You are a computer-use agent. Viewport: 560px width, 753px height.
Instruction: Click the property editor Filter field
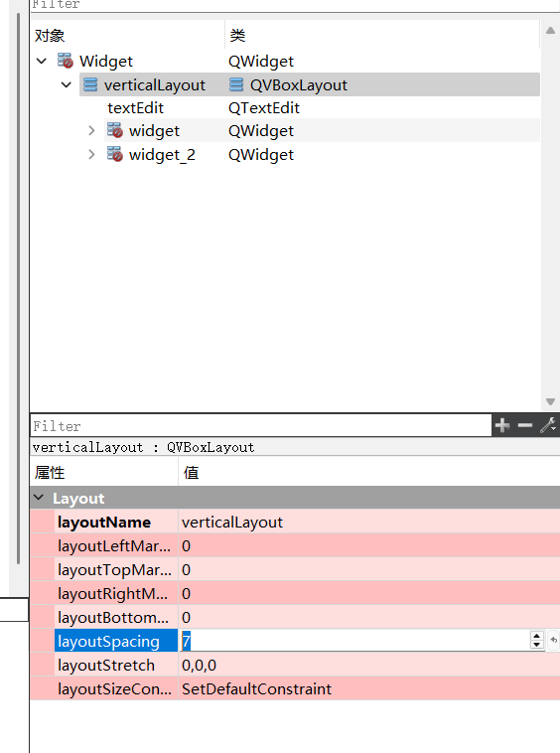(x=261, y=426)
